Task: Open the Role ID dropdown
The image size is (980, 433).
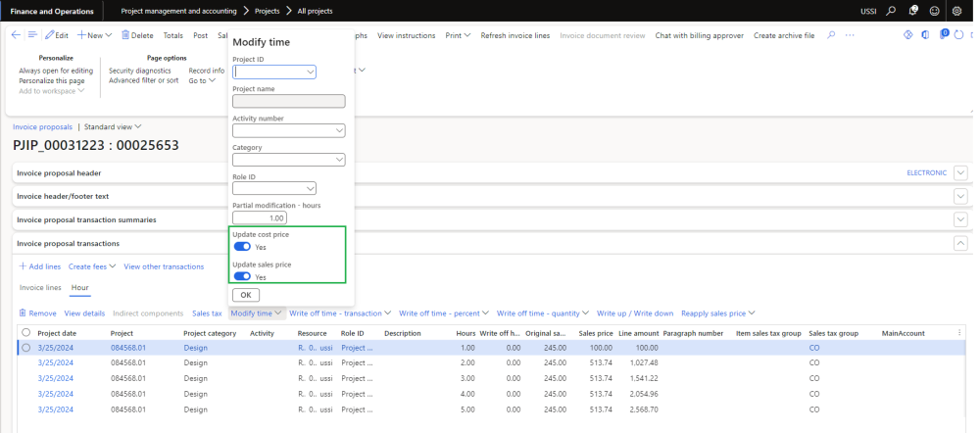Action: click(310, 188)
